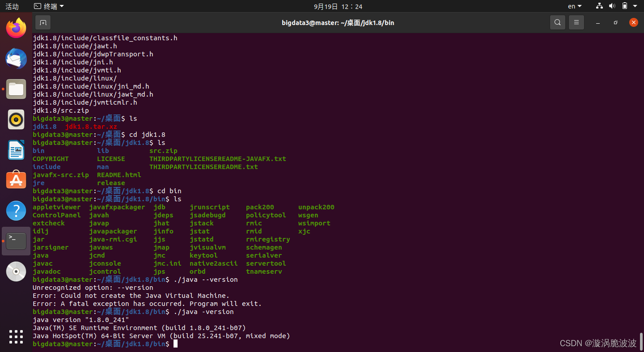The width and height of the screenshot is (644, 352).
Task: Open a new terminal tab
Action: pyautogui.click(x=43, y=22)
